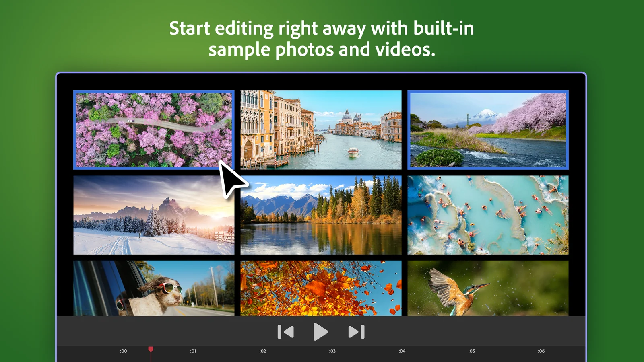Click the play button
This screenshot has height=362, width=644.
[320, 332]
